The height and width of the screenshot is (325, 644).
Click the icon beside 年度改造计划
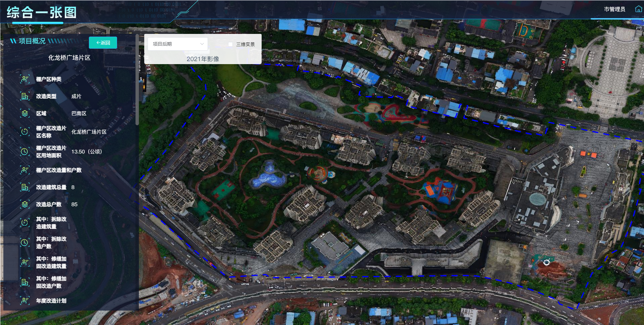tap(25, 301)
